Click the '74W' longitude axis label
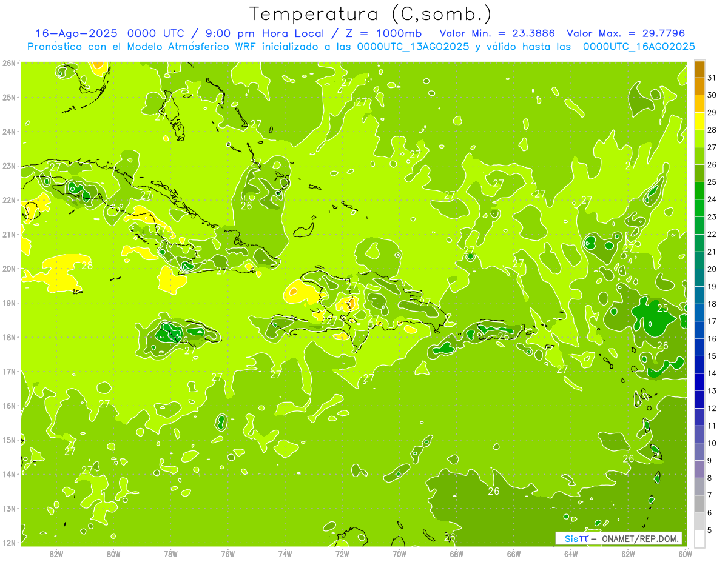This screenshot has width=728, height=562. tap(285, 554)
